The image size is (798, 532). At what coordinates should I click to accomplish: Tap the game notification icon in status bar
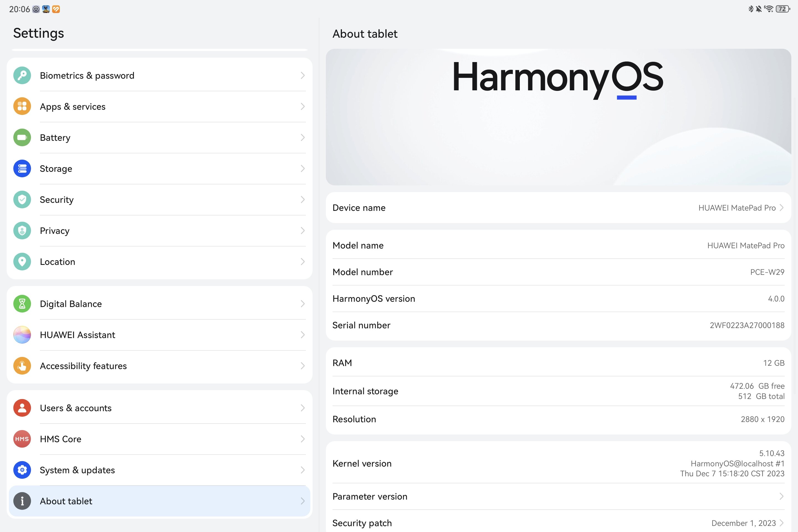coord(46,9)
